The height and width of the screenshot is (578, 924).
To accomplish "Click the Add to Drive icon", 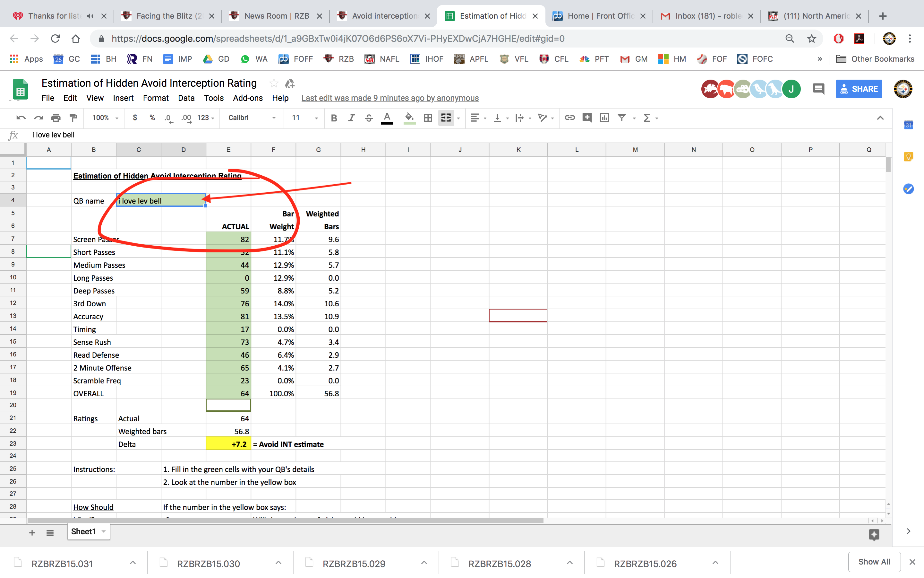I will tap(290, 83).
